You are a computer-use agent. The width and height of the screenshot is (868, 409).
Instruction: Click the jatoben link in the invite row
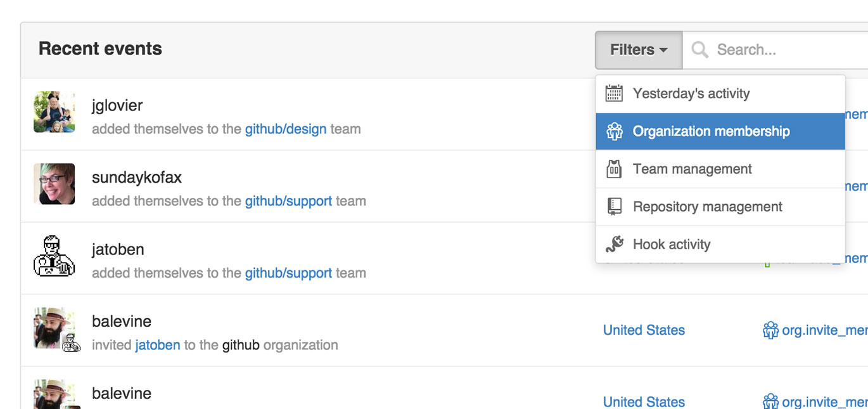click(x=158, y=345)
